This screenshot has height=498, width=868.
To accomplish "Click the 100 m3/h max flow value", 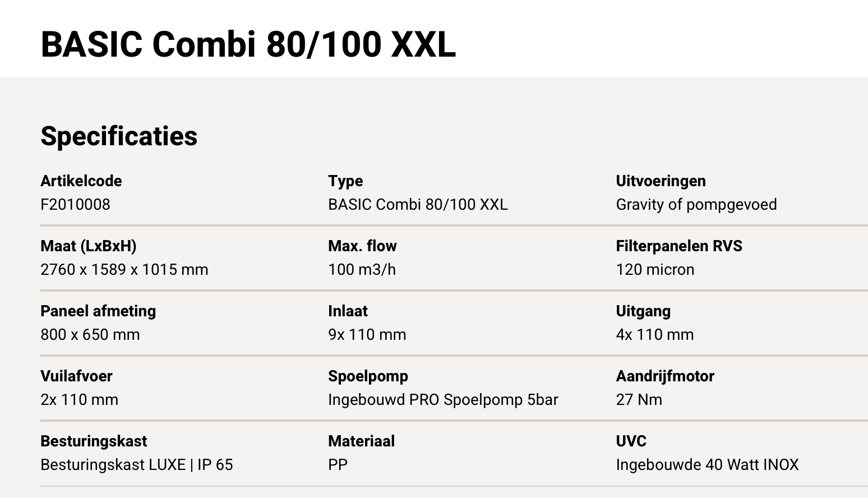I will click(x=362, y=269).
